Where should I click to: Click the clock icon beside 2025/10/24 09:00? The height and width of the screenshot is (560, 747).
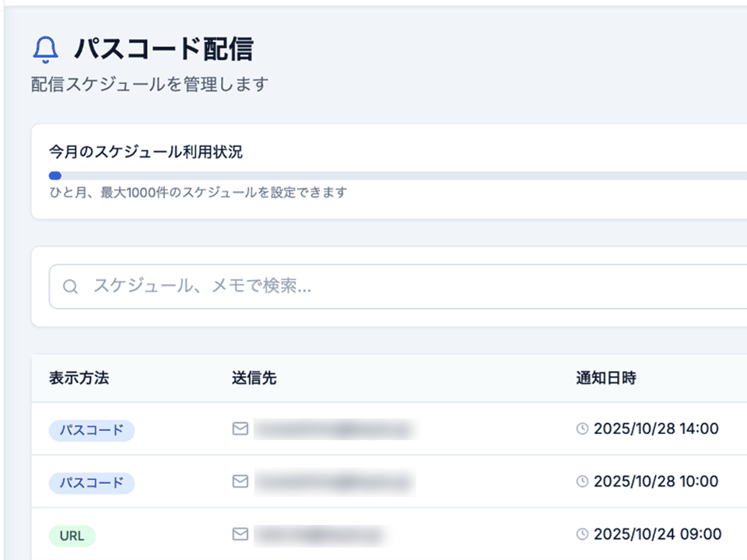coord(582,534)
